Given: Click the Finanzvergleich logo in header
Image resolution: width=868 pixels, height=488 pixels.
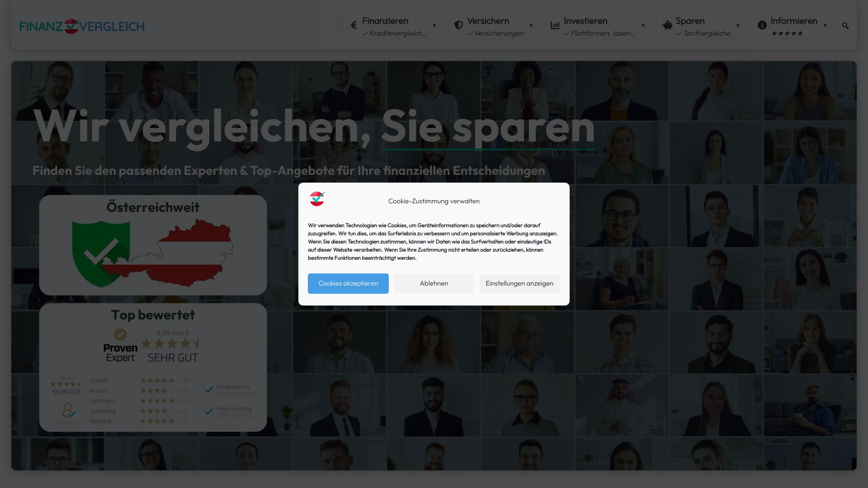Looking at the screenshot, I should [82, 26].
